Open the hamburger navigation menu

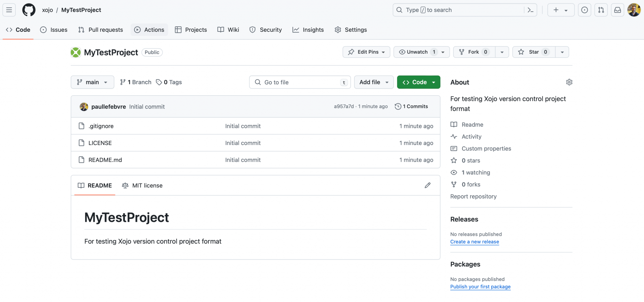[9, 10]
